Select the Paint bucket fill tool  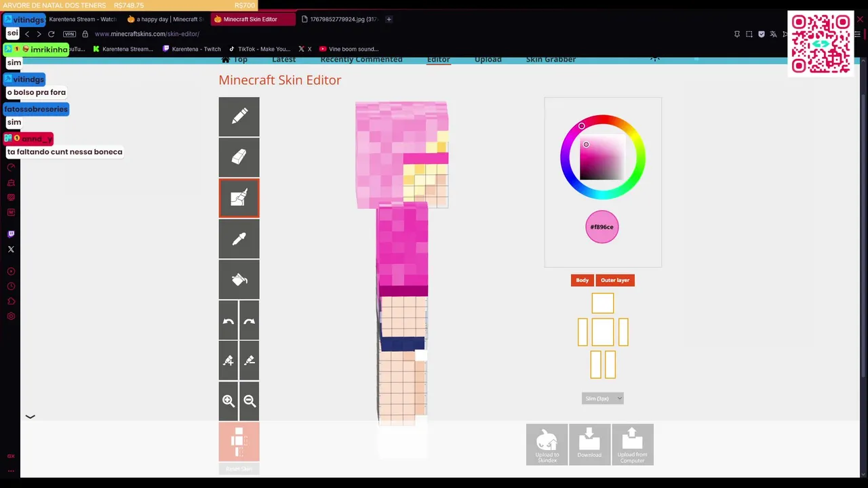(239, 279)
